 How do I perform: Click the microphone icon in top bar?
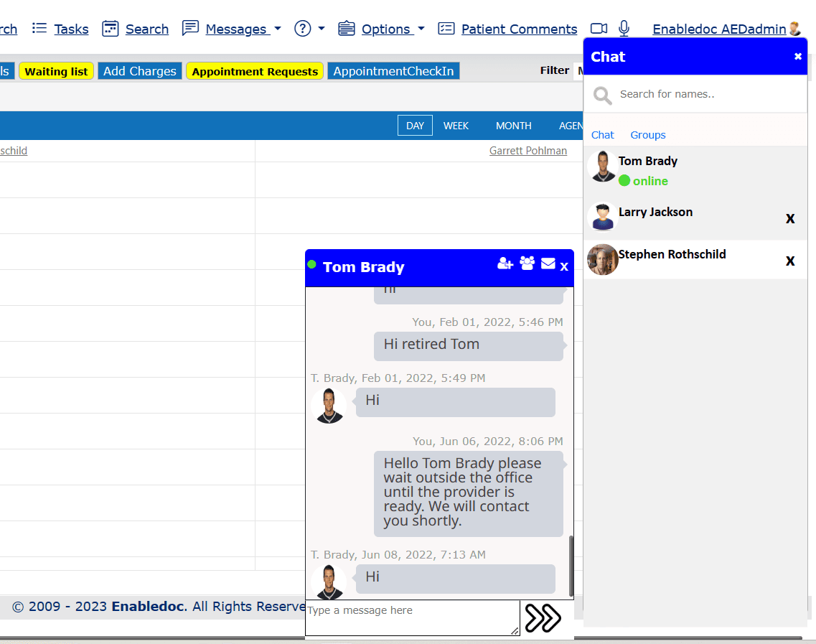[624, 29]
